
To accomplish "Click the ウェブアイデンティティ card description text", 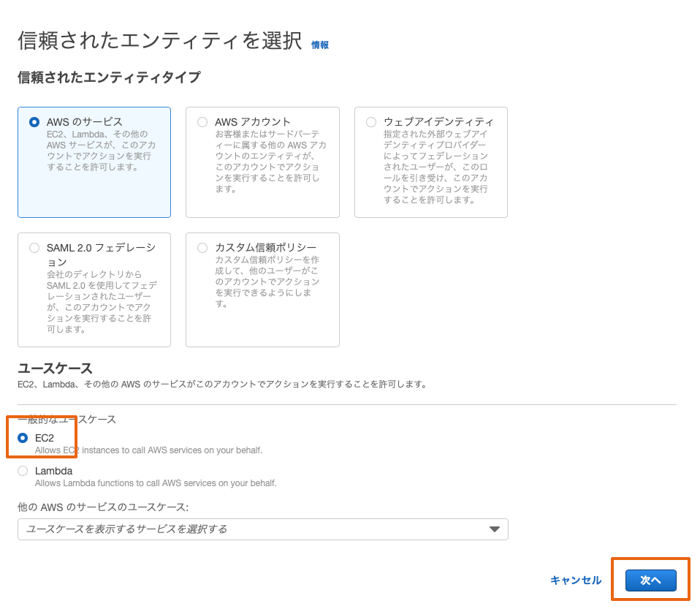I will pos(435,167).
